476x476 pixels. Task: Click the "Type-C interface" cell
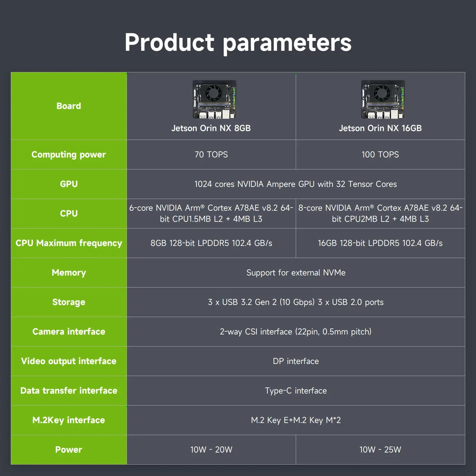(295, 391)
